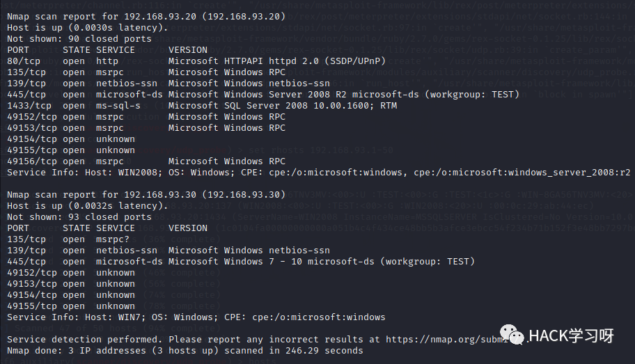The width and height of the screenshot is (635, 364).
Task: Click IP 192.168.93.30 in second scan header
Action: [160, 195]
